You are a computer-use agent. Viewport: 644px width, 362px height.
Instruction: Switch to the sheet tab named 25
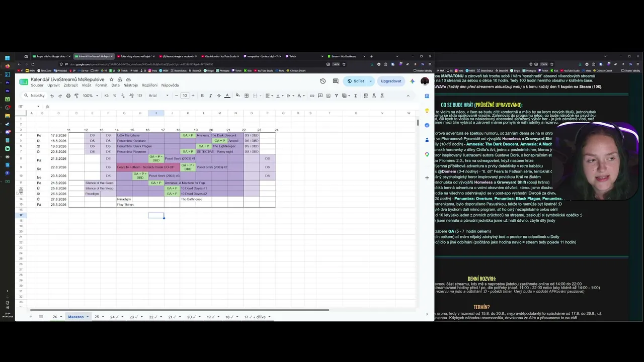click(x=97, y=317)
